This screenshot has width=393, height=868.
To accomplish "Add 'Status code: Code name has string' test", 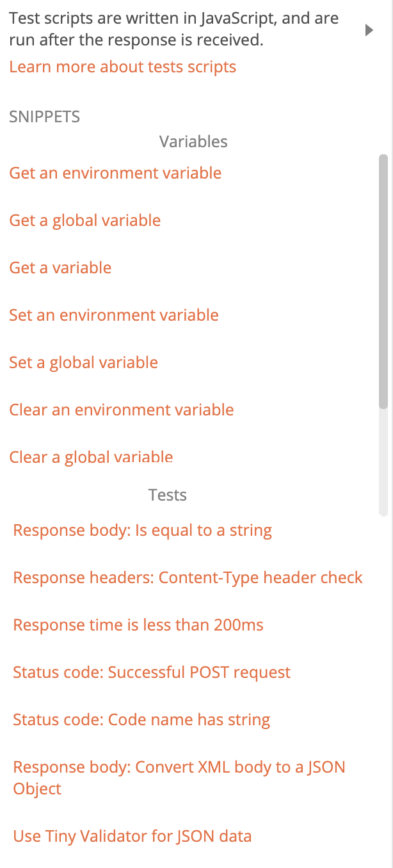I will tap(141, 719).
